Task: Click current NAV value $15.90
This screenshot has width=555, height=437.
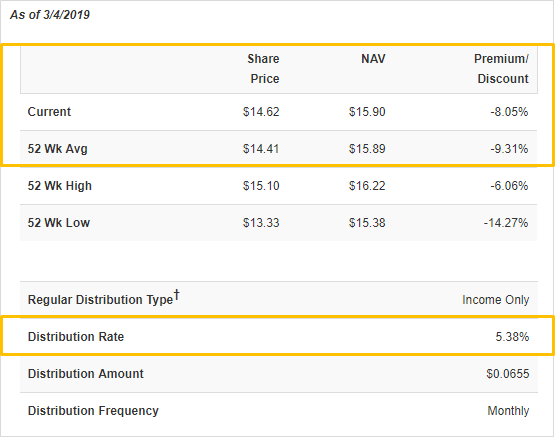Action: click(367, 112)
